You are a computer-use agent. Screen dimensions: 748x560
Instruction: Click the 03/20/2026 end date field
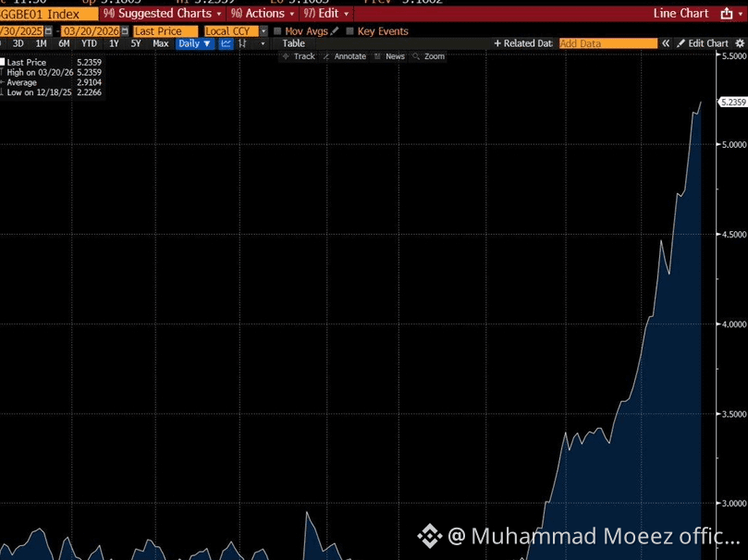pos(91,31)
